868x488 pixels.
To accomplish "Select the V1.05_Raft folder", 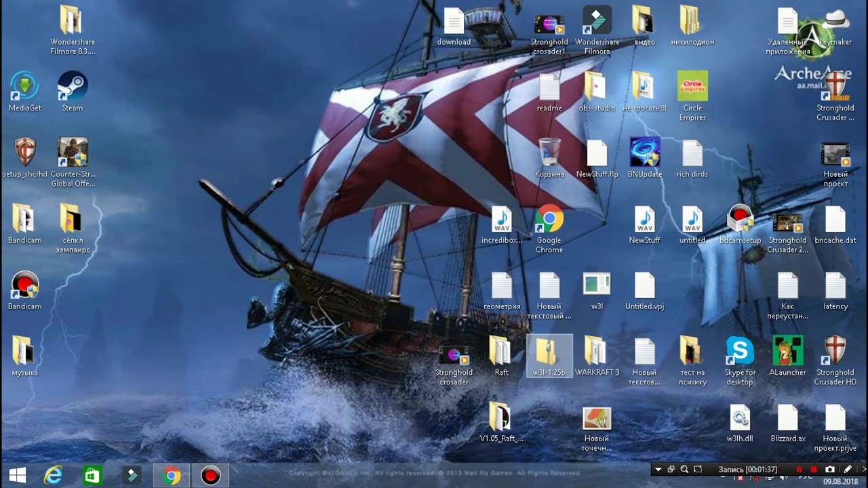I will click(502, 422).
